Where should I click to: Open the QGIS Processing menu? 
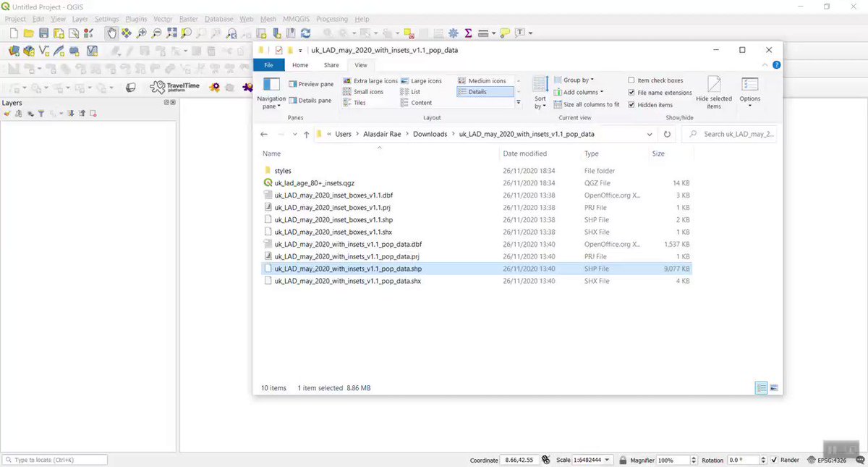point(332,19)
